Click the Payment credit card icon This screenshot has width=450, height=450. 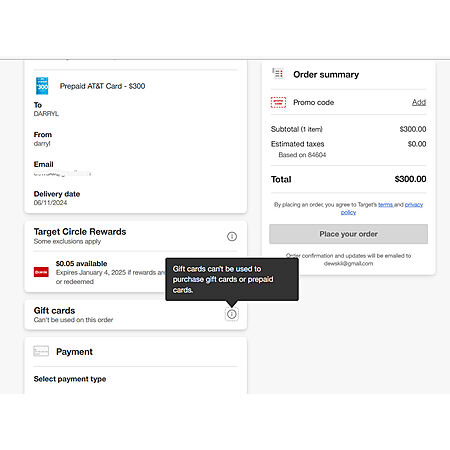pyautogui.click(x=41, y=351)
